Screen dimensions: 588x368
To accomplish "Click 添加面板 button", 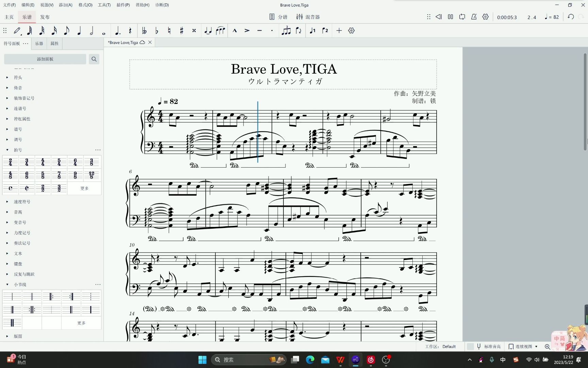I will (45, 59).
